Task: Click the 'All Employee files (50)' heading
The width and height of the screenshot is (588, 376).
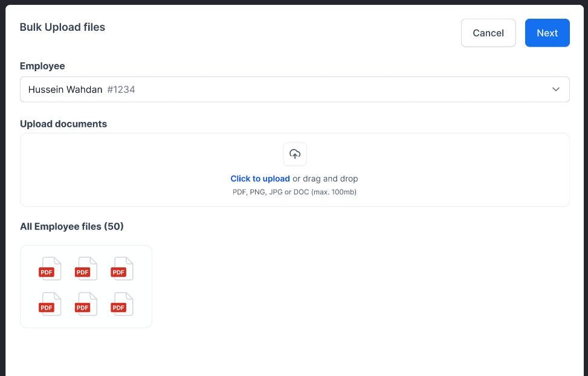Action: point(71,226)
